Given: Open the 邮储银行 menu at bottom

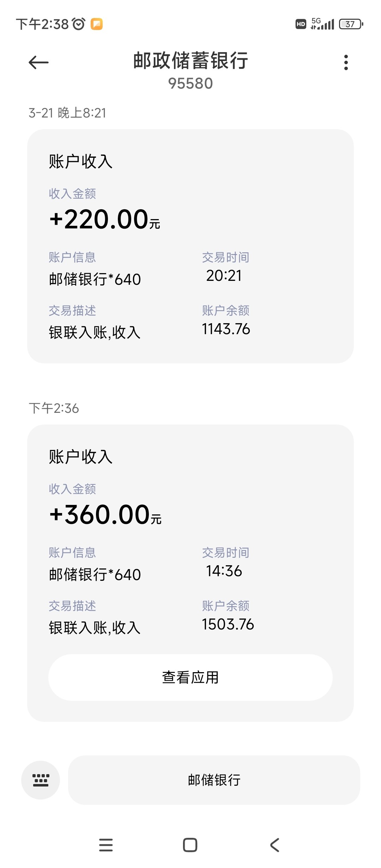Looking at the screenshot, I should point(214,780).
